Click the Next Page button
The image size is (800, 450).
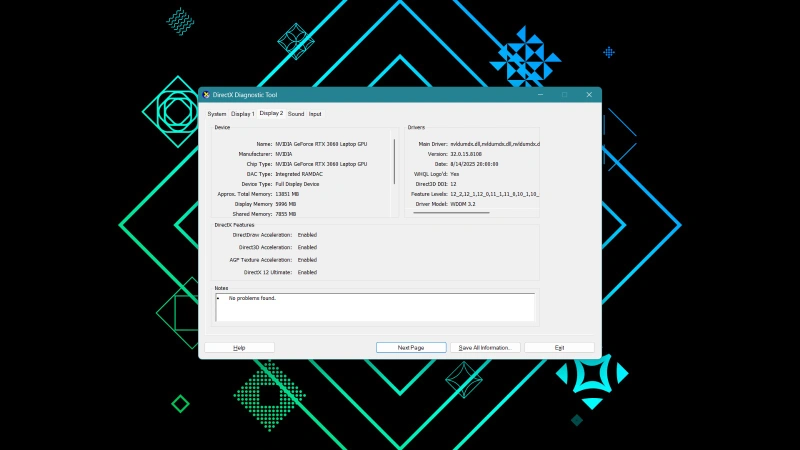(411, 348)
